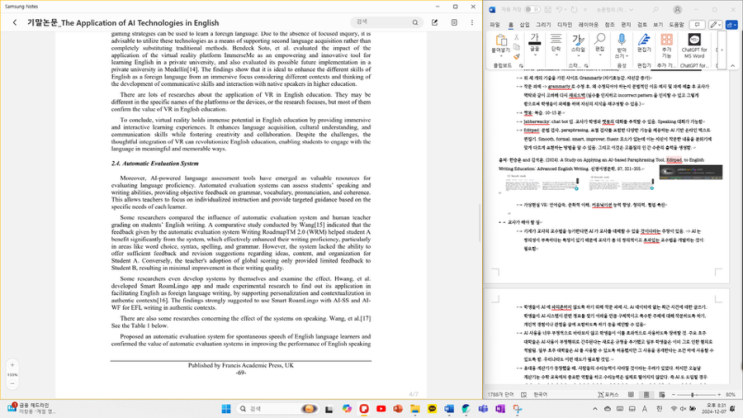This screenshot has height=418, width=743.
Task: Paste from clipboard in Word
Action: 501,43
